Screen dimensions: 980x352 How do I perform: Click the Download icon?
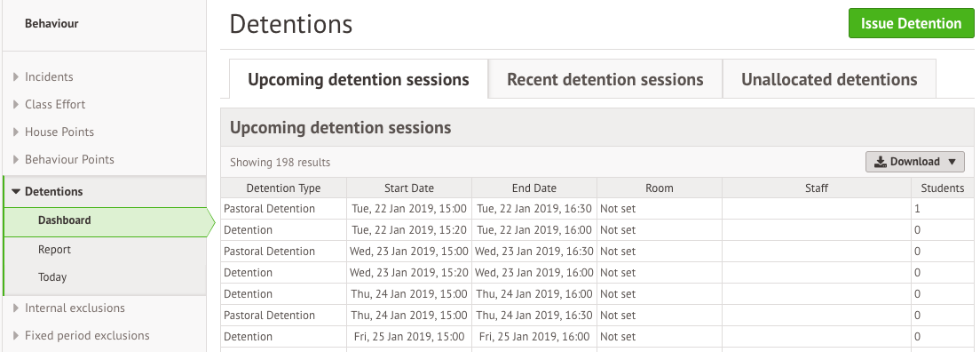pyautogui.click(x=881, y=162)
